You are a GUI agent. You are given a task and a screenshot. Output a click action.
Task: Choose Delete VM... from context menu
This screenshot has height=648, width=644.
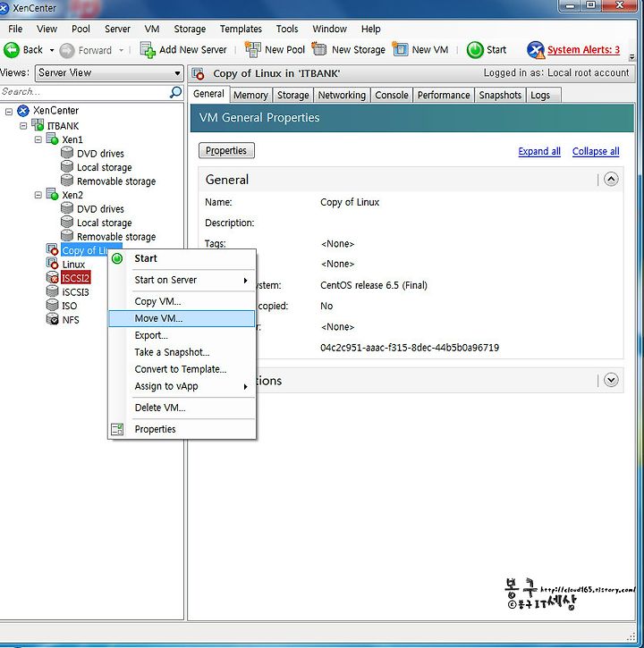(182, 408)
